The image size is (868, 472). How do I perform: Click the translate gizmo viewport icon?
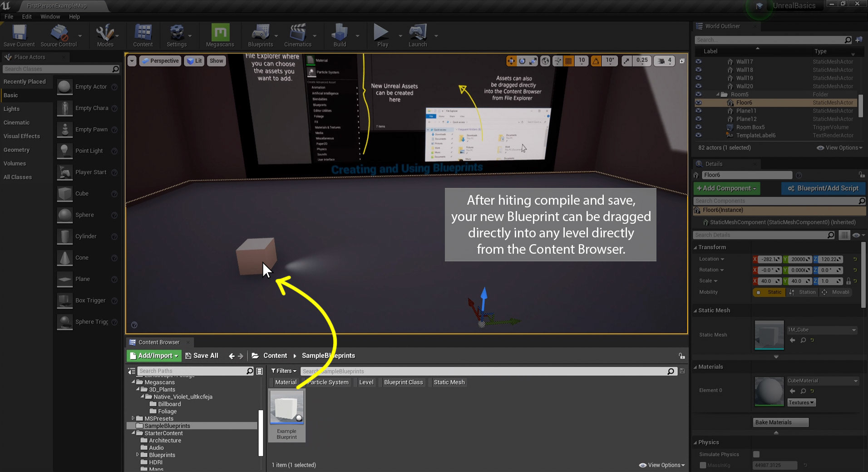511,61
